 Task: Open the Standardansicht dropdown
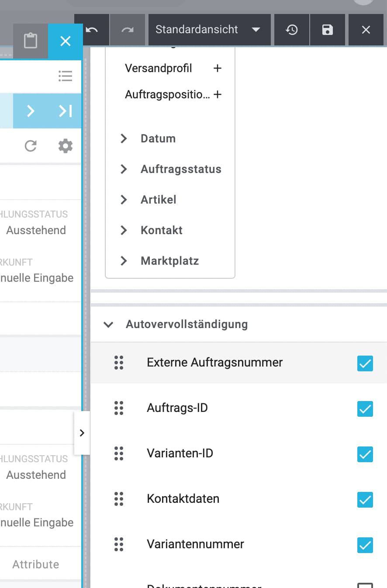[208, 30]
